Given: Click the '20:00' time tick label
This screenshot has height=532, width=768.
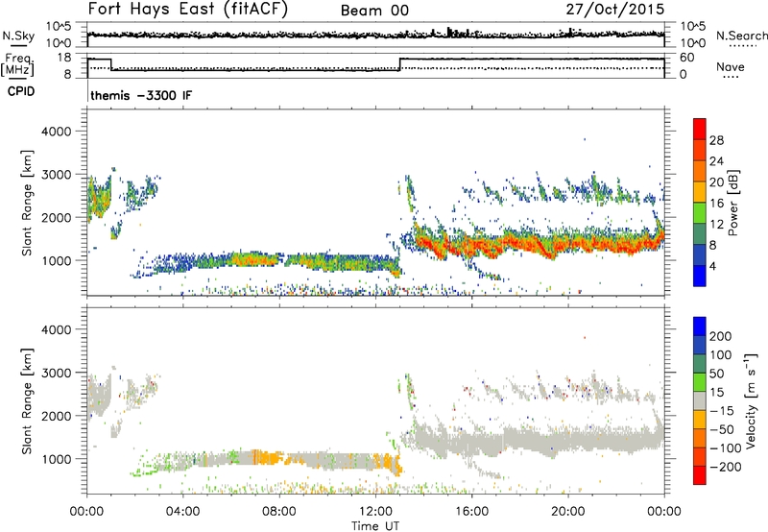Looking at the screenshot, I should point(567,512).
